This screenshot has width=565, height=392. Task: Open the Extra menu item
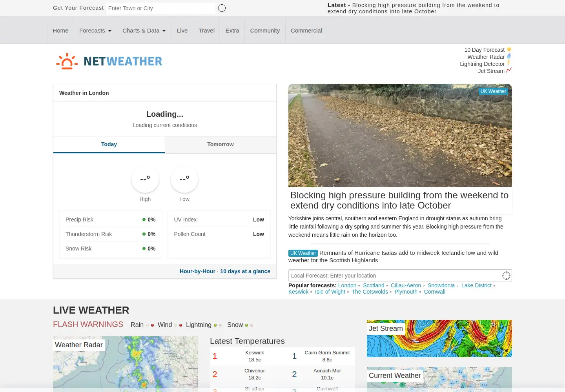232,31
